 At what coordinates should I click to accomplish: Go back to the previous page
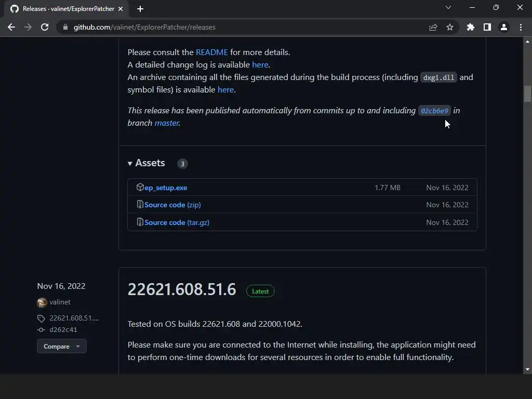click(11, 27)
